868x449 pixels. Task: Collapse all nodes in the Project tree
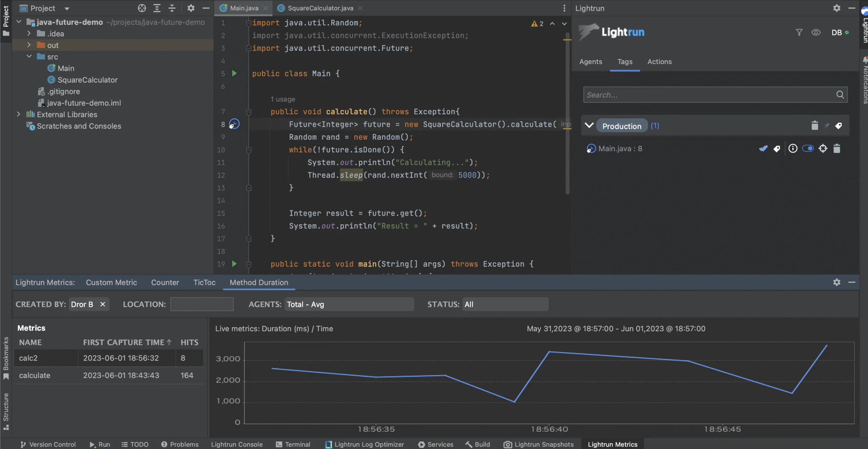tap(172, 8)
